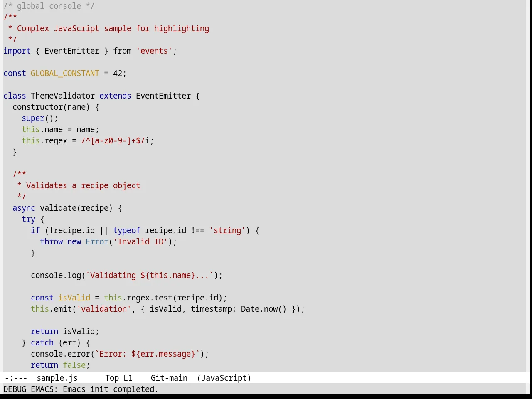Image resolution: width=532 pixels, height=399 pixels.
Task: Click the 'GLOBAL_CONSTANT' identifier
Action: [65, 73]
